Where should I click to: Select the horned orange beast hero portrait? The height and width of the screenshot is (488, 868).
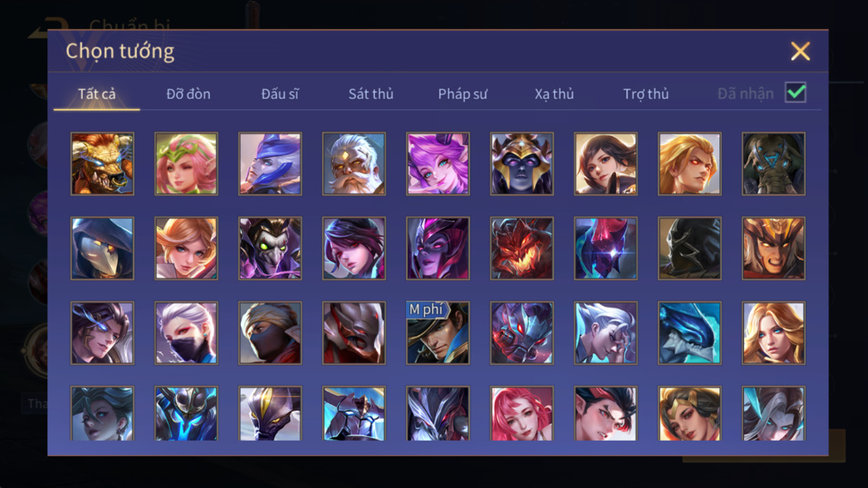pyautogui.click(x=102, y=163)
